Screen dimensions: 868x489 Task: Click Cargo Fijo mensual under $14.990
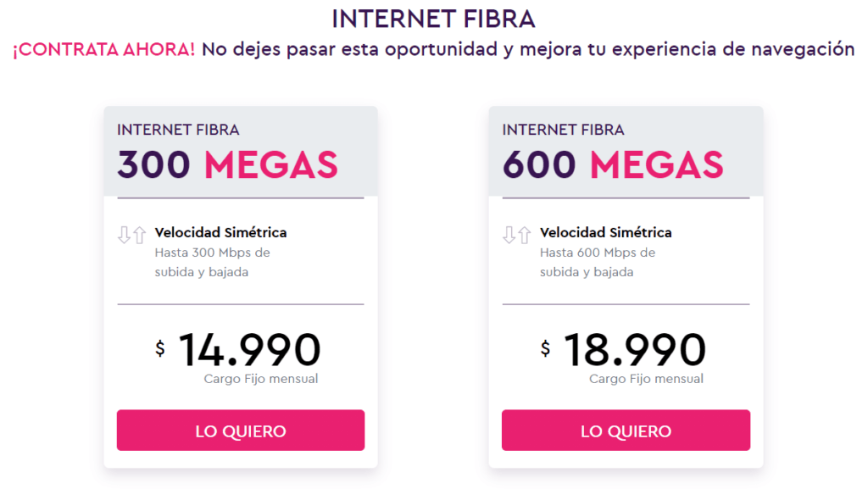(x=261, y=379)
